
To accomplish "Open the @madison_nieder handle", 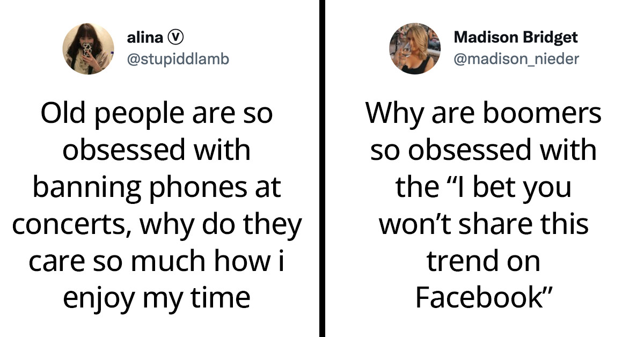I will coord(516,58).
